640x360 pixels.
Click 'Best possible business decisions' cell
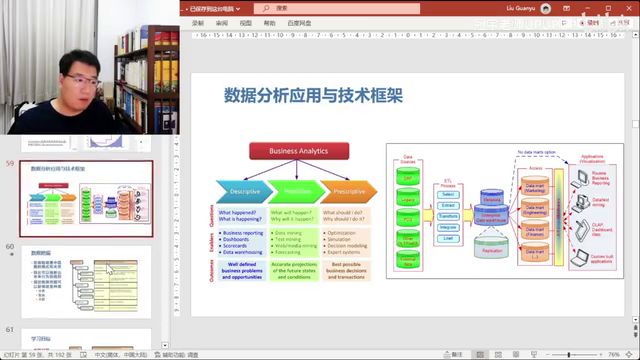346,271
